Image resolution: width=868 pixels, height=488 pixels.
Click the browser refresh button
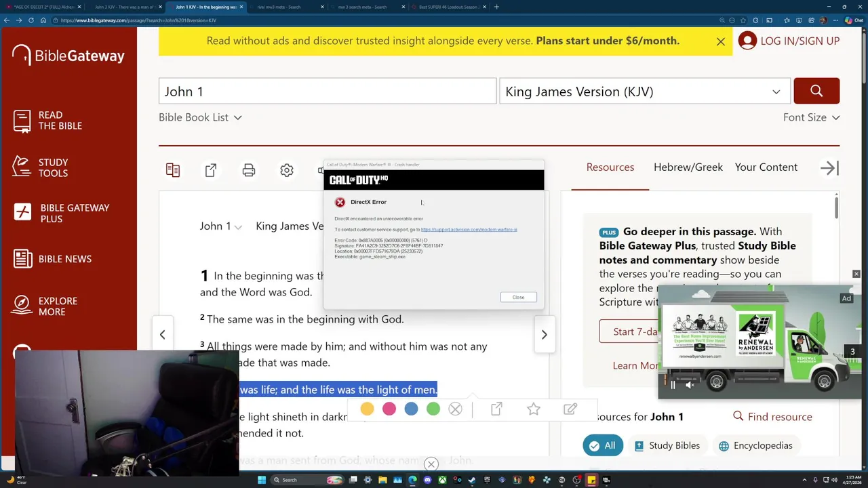click(x=31, y=20)
